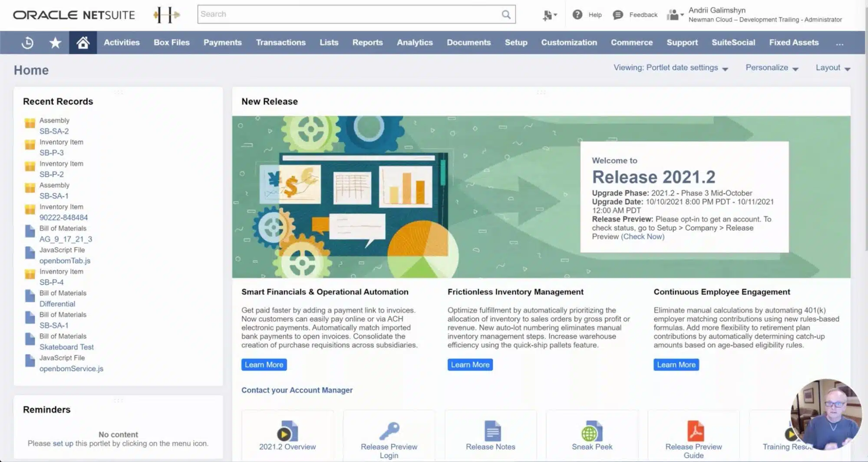Open the 90222-848484 inventory item link

pos(63,217)
